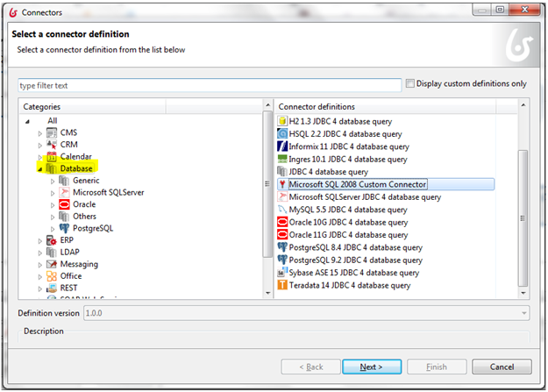Image resolution: width=548 pixels, height=392 pixels.
Task: Select the Others subcategory label
Action: 84,217
